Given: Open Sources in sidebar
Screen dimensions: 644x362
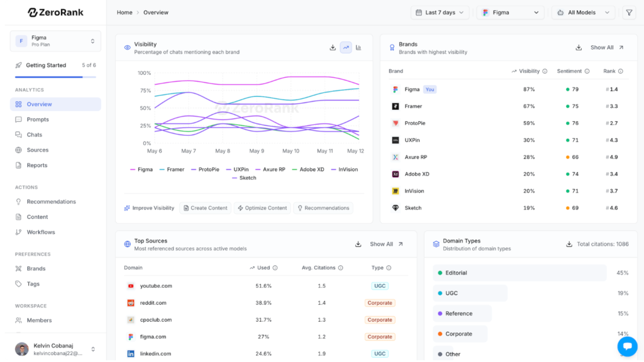Looking at the screenshot, I should [55, 150].
